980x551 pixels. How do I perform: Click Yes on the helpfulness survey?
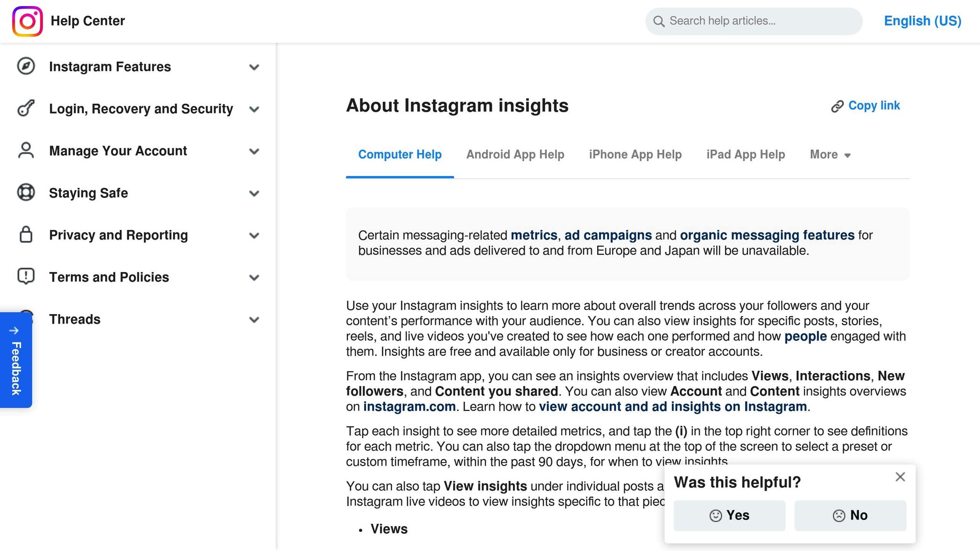pos(729,516)
